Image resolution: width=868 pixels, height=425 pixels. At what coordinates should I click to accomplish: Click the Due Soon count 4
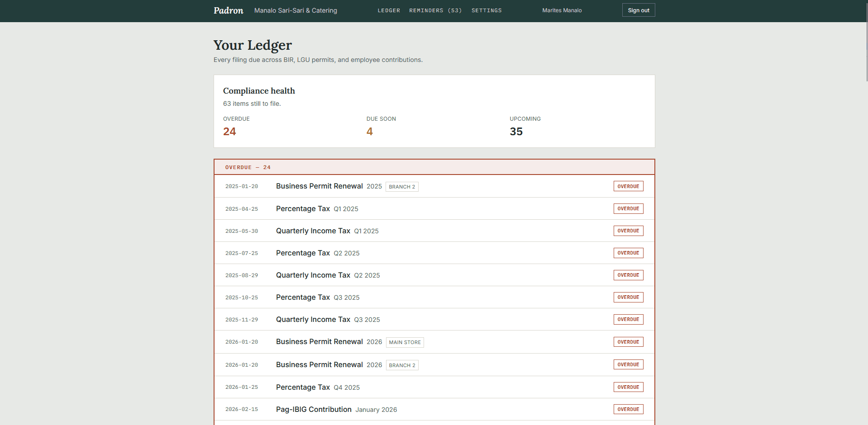tap(370, 132)
